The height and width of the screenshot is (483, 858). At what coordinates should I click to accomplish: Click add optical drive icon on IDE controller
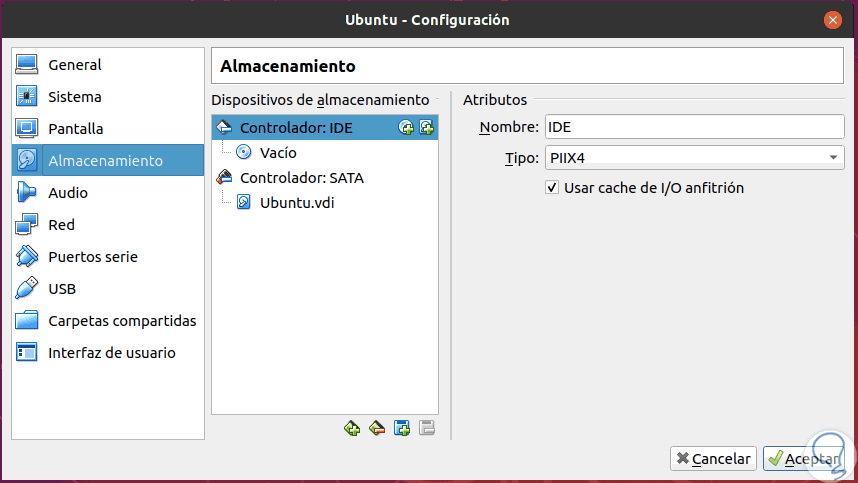click(x=406, y=127)
